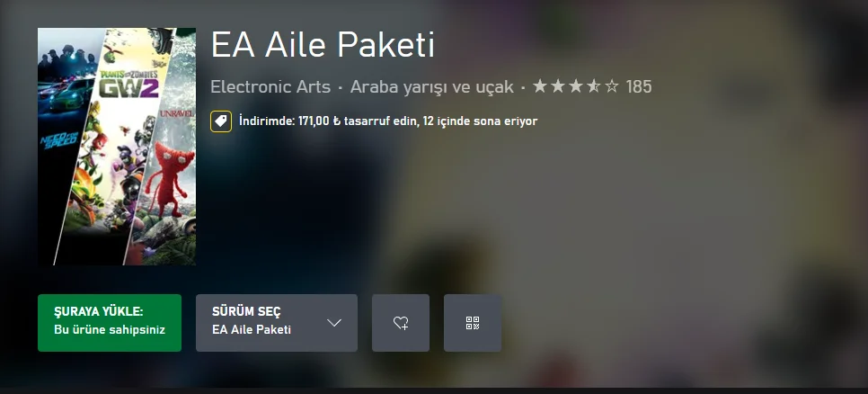Screen dimensions: 868x394
Task: Open the 185 ratings count
Action: (x=639, y=87)
